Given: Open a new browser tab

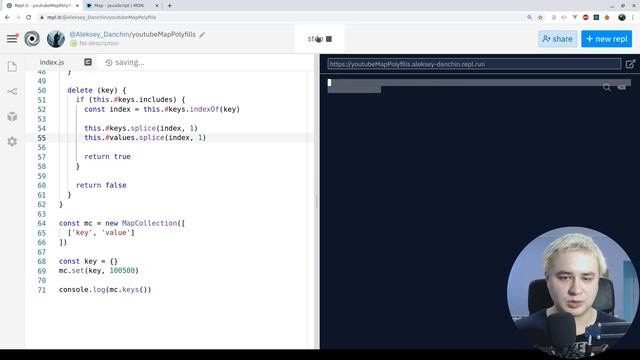Looking at the screenshot, I should point(169,6).
